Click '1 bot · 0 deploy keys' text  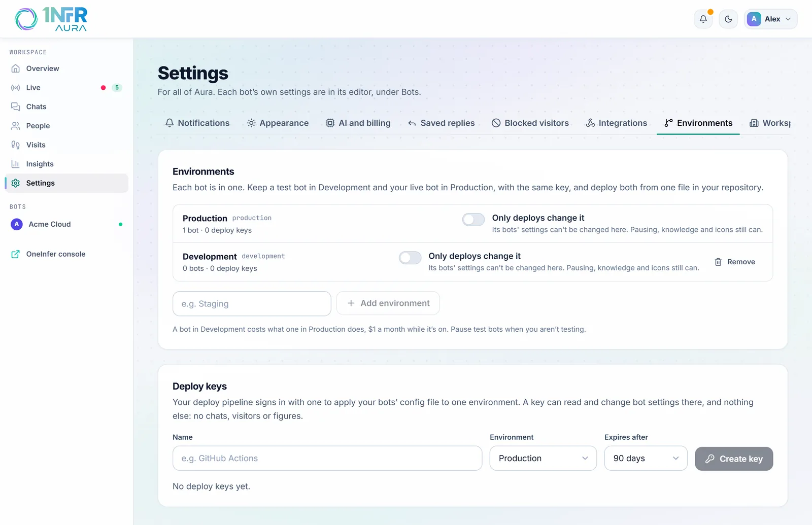(217, 230)
